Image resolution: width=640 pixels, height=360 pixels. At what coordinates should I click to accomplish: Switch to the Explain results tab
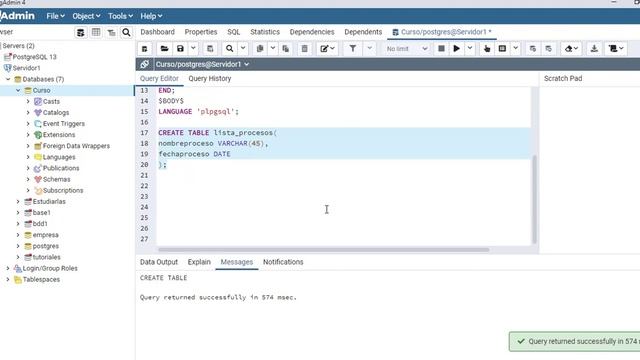pos(199,262)
